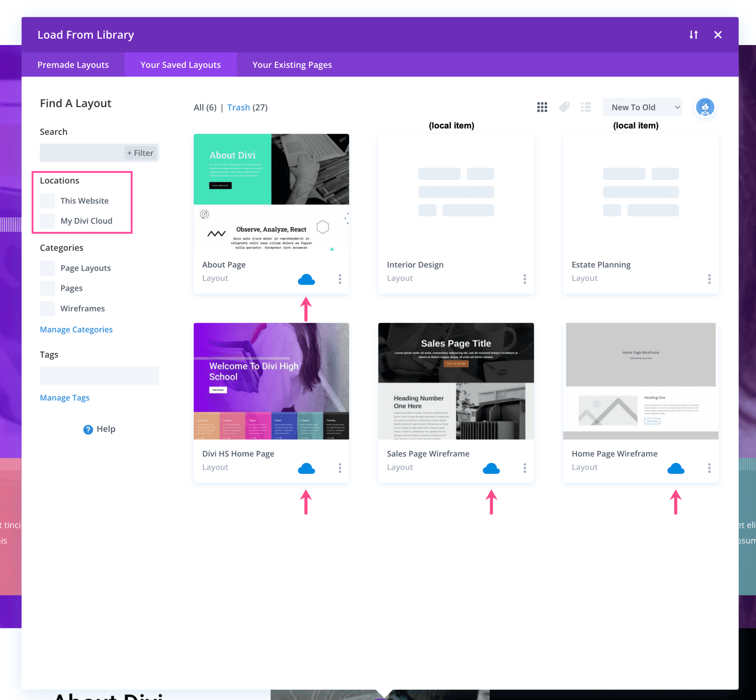Viewport: 756px width, 700px height.
Task: Check the Wireframes category
Action: pyautogui.click(x=47, y=308)
